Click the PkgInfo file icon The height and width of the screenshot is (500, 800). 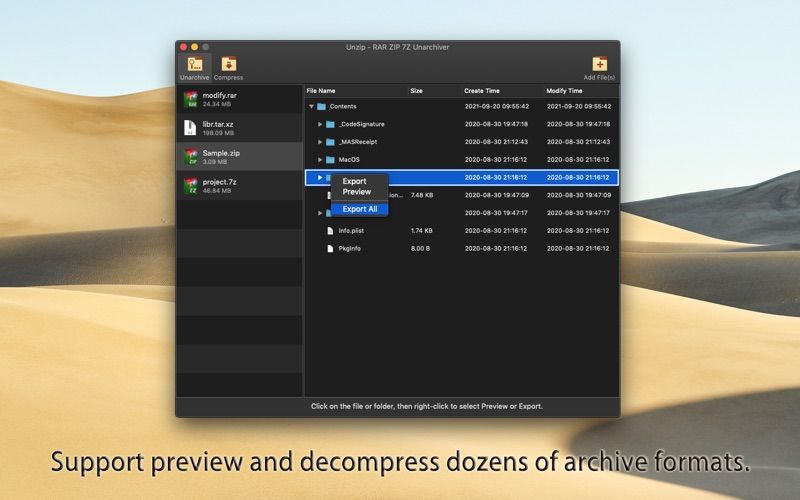[x=329, y=248]
